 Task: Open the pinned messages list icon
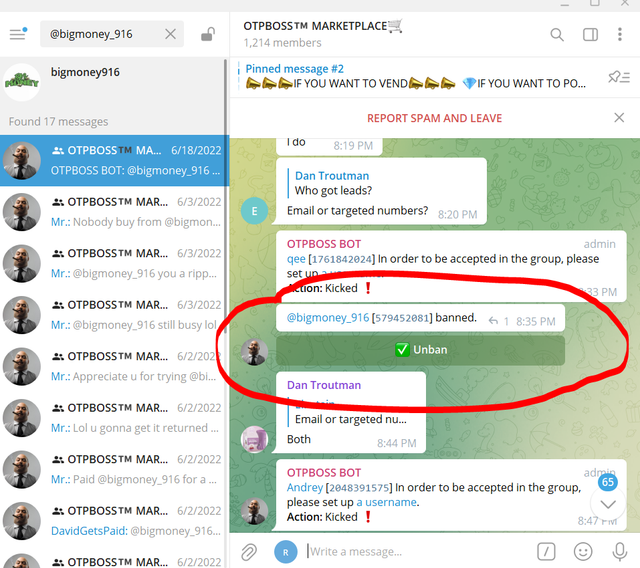(x=619, y=77)
